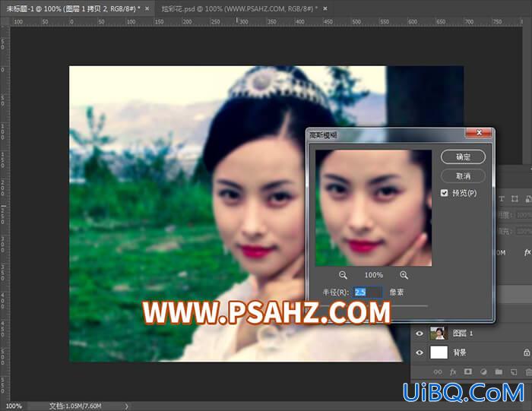Click the 100% zoom label in blur dialog
This screenshot has height=411, width=532.
click(x=374, y=275)
